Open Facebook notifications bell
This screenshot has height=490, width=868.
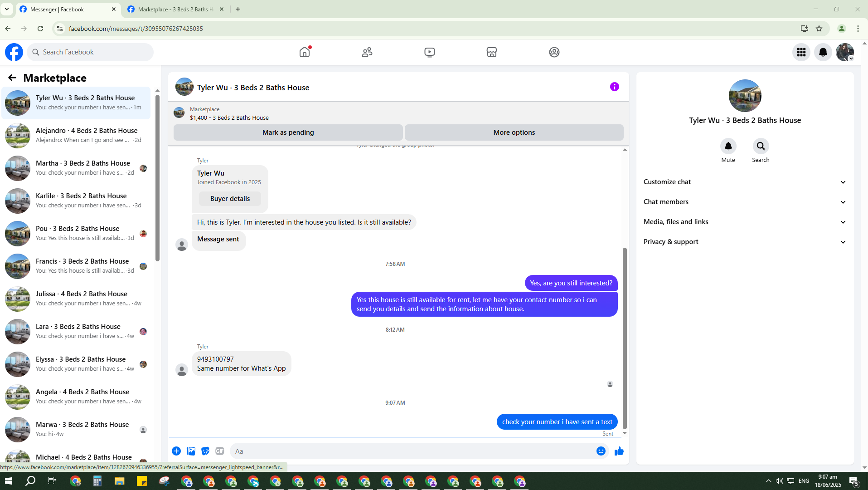[x=823, y=52]
